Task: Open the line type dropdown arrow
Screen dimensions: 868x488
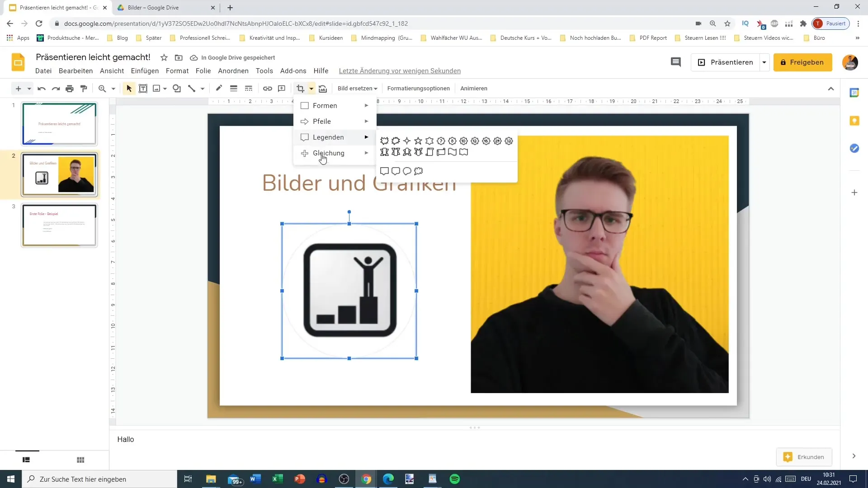Action: click(x=203, y=89)
